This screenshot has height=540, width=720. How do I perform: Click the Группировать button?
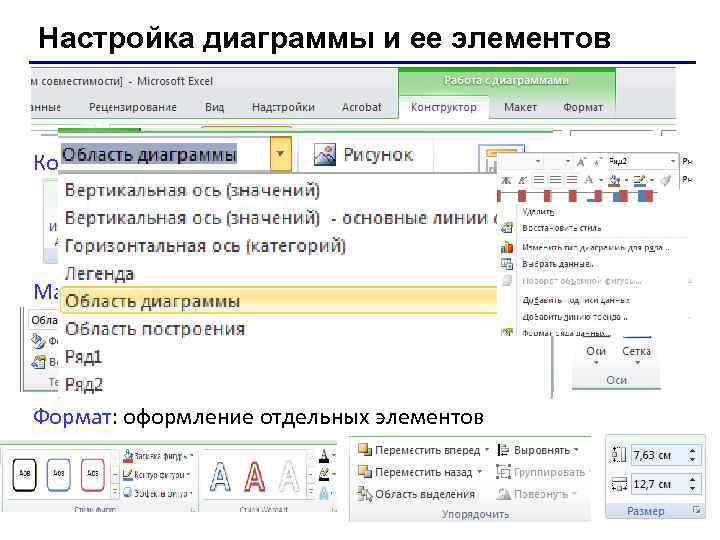pyautogui.click(x=540, y=472)
